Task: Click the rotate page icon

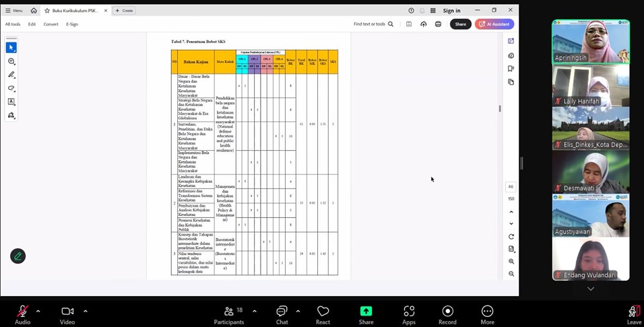Action: click(511, 237)
